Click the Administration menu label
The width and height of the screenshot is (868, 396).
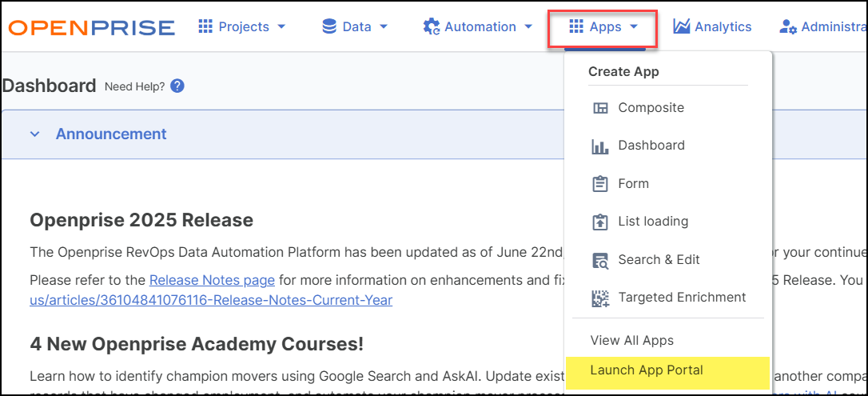tap(834, 26)
